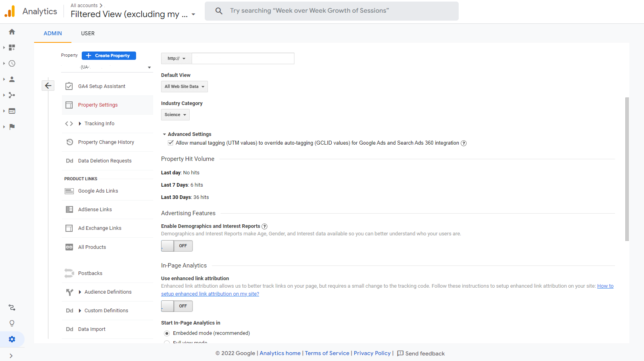Open Home from left navigation rail
Viewport: 644px width, 361px height.
tap(12, 32)
